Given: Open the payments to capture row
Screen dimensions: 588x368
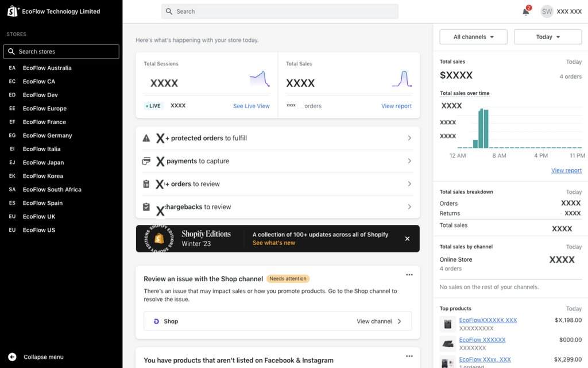Looking at the screenshot, I should pos(277,161).
